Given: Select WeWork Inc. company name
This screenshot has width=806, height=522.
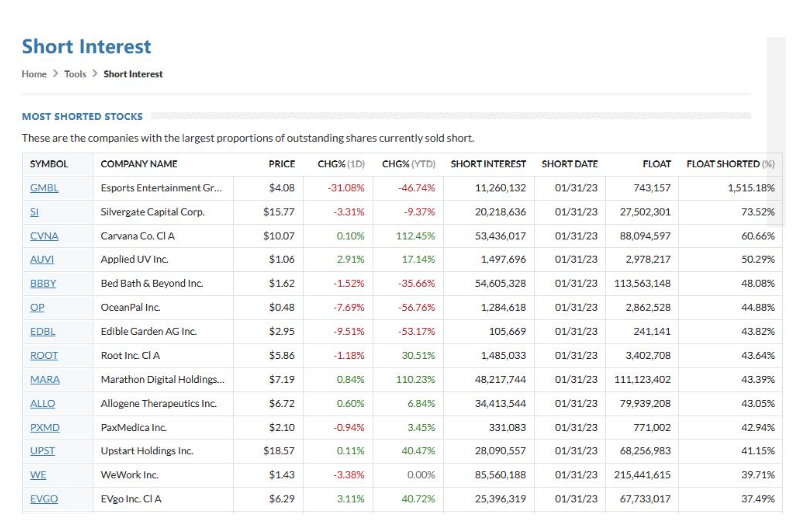Looking at the screenshot, I should click(x=130, y=475).
